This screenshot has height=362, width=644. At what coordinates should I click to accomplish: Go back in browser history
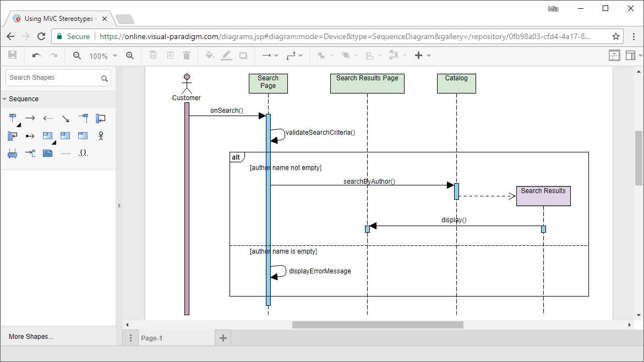10,36
